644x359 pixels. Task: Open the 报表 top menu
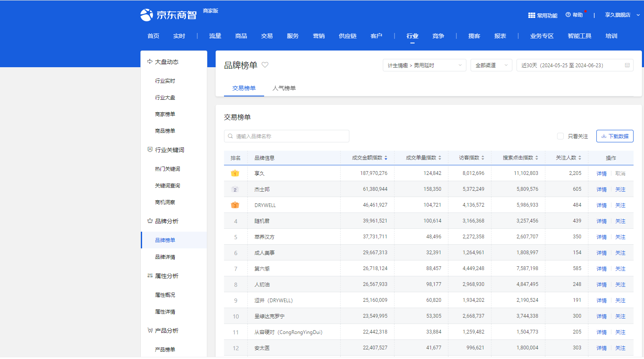click(x=500, y=36)
